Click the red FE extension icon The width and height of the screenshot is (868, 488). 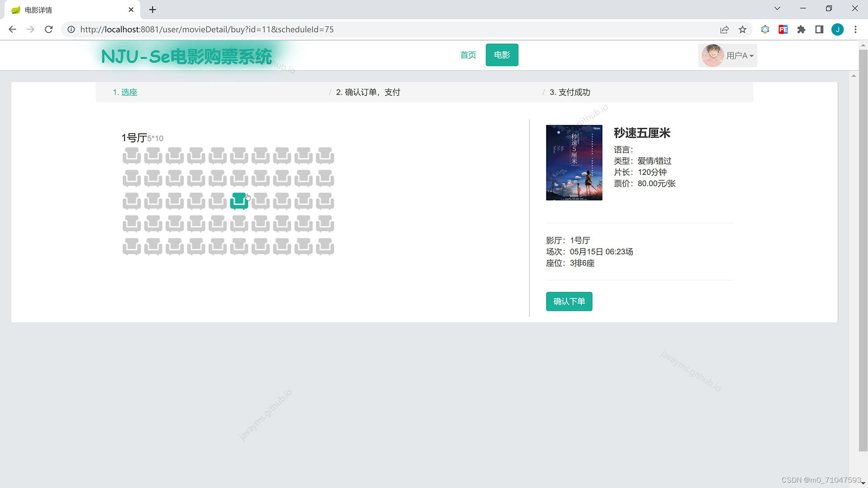(x=783, y=29)
